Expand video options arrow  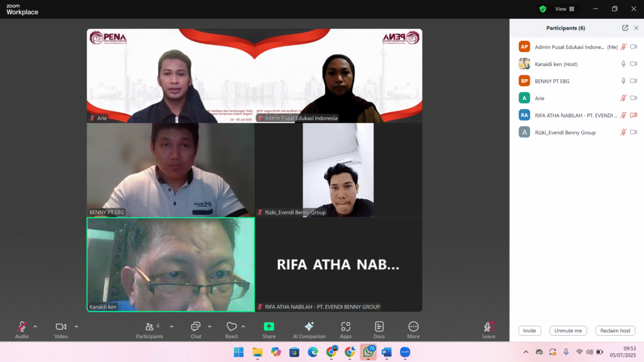click(x=76, y=327)
